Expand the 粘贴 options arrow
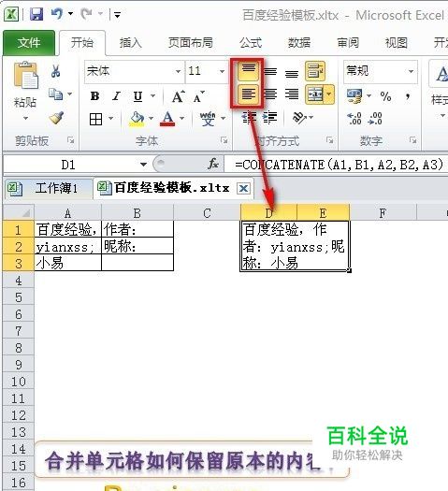Image resolution: width=448 pixels, height=491 pixels. point(25,118)
